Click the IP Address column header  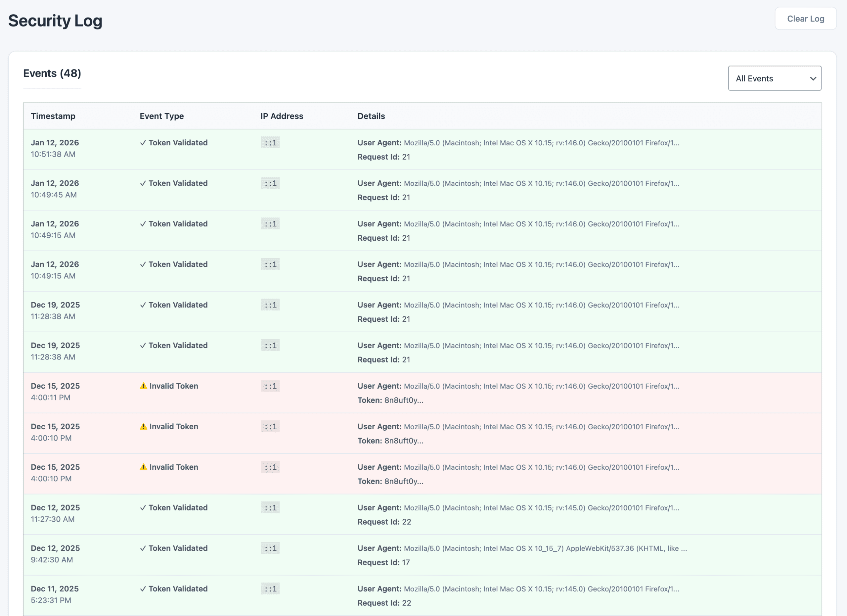282,116
